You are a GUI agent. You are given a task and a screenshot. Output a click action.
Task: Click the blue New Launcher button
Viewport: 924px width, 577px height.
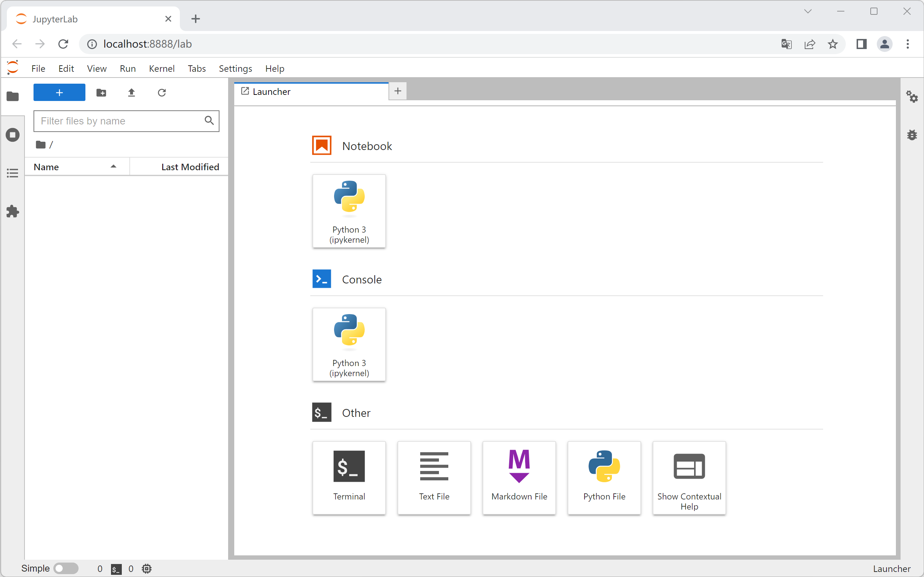click(59, 92)
